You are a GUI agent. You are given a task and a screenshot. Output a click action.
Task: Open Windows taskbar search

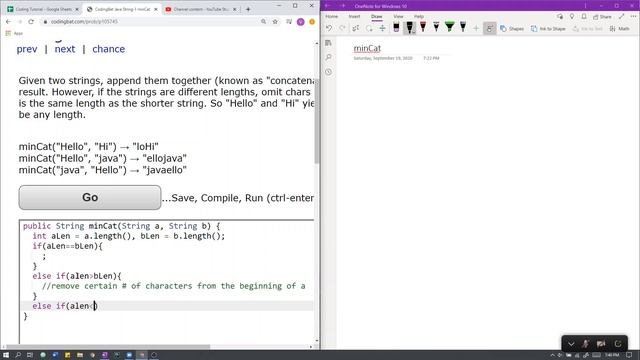point(18,355)
